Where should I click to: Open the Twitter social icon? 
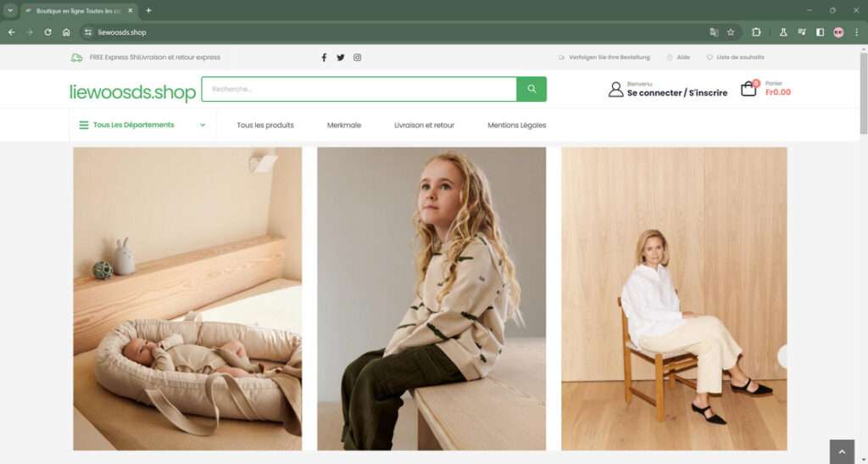pos(341,58)
